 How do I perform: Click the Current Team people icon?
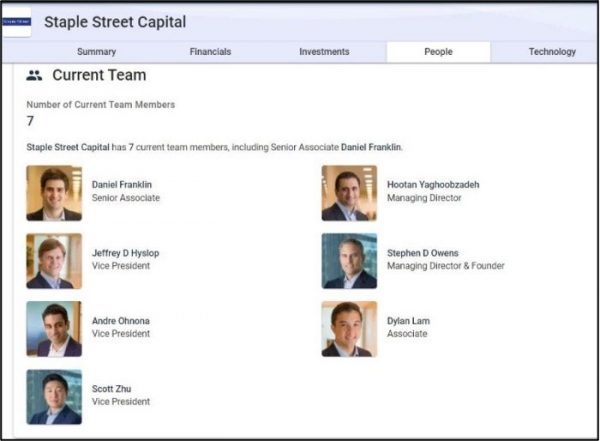tap(34, 75)
